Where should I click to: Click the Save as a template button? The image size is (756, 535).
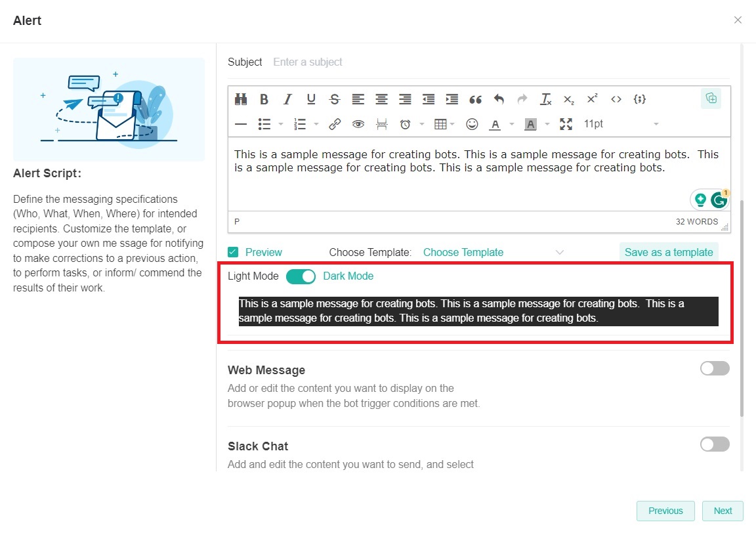pyautogui.click(x=668, y=252)
